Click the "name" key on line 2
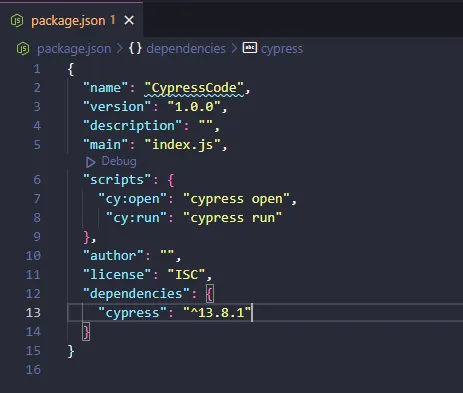The height and width of the screenshot is (393, 463). (x=105, y=88)
